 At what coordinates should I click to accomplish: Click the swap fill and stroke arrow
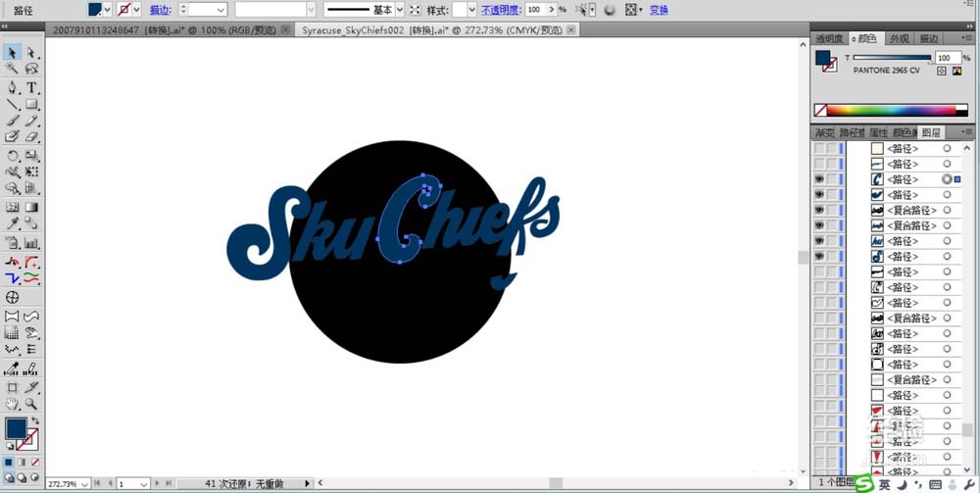[x=35, y=421]
